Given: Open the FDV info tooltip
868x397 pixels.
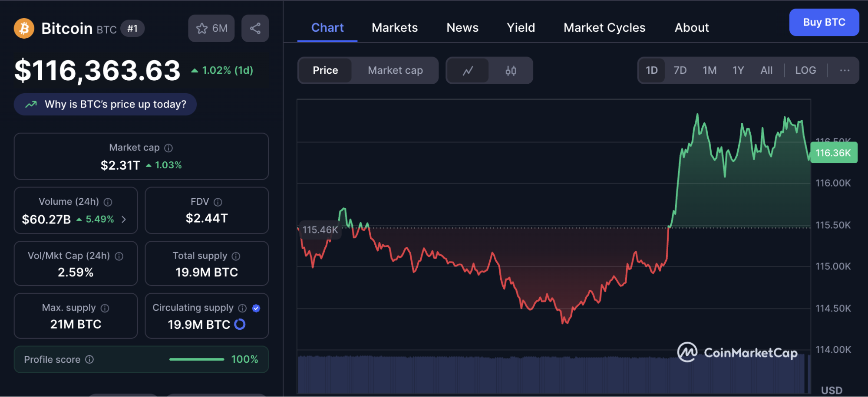Looking at the screenshot, I should click(x=218, y=201).
